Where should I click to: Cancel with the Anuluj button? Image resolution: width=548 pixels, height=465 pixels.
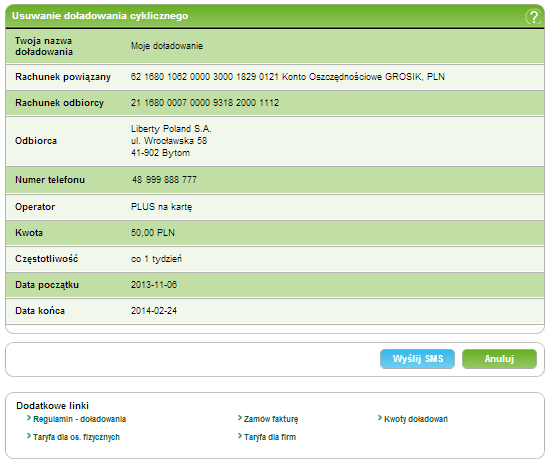(499, 359)
